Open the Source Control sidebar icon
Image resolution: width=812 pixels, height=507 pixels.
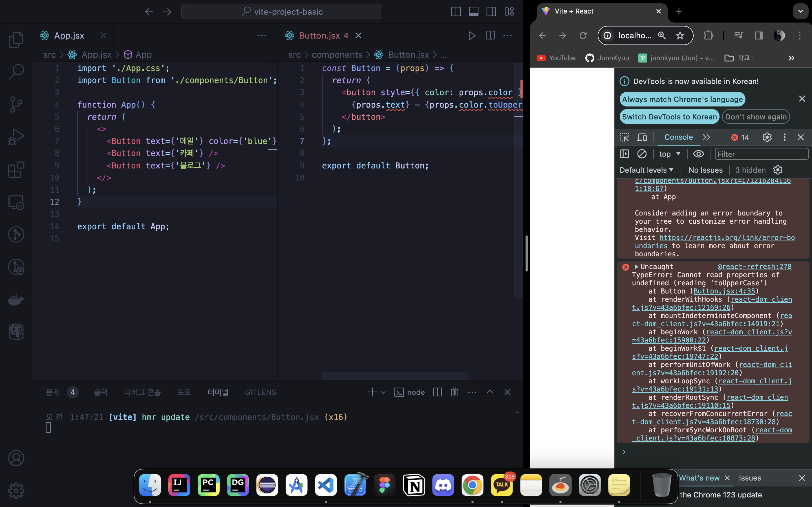16,104
